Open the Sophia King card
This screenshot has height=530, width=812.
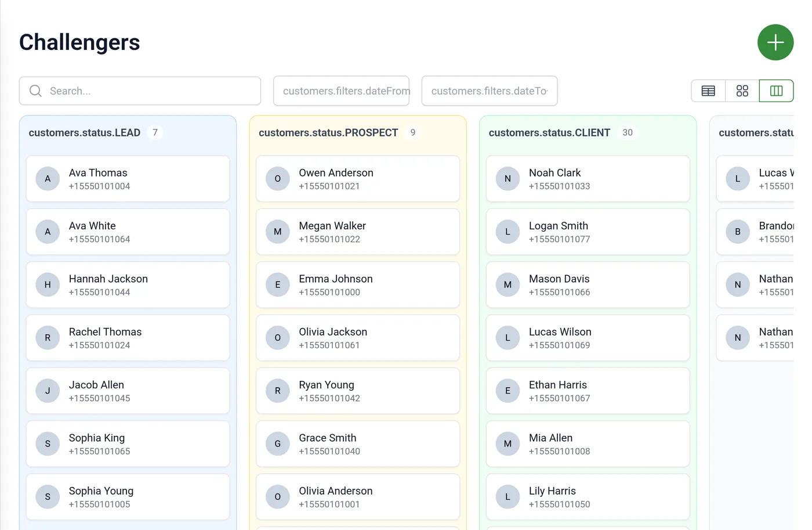[128, 444]
